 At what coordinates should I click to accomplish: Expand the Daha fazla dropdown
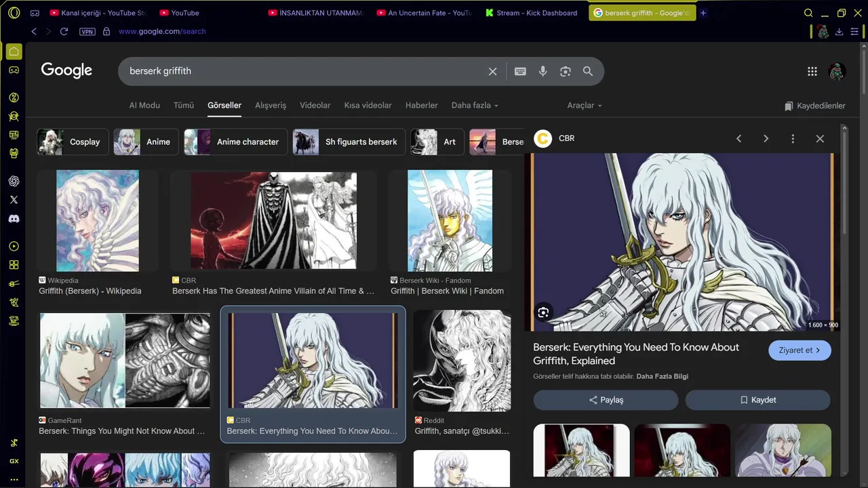(x=475, y=105)
